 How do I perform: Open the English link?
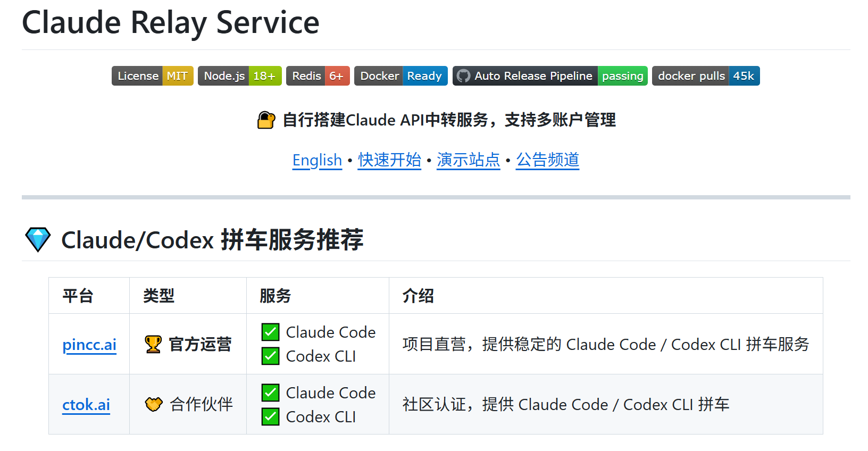(317, 160)
